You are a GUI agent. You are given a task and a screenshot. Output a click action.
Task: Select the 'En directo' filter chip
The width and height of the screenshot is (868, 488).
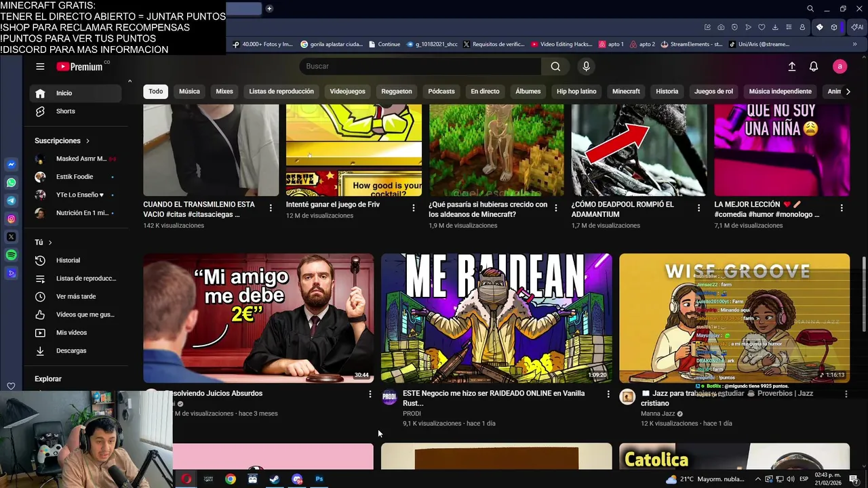click(485, 91)
